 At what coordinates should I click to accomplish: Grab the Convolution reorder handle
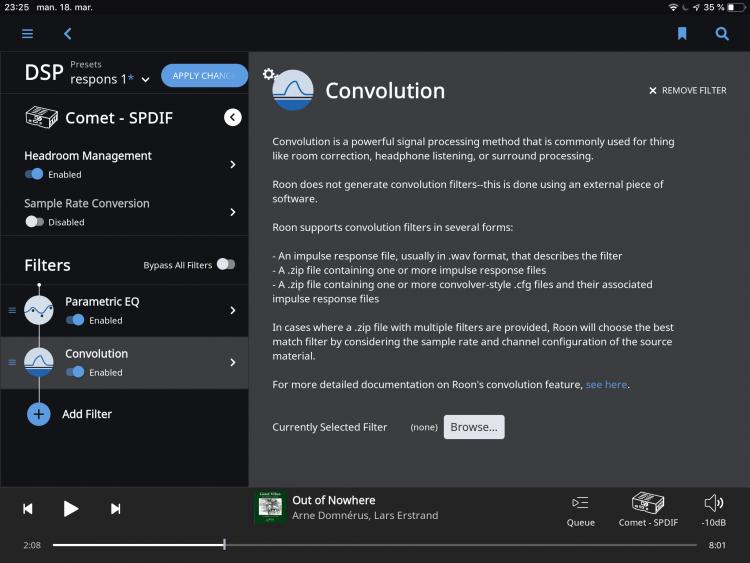[x=12, y=362]
